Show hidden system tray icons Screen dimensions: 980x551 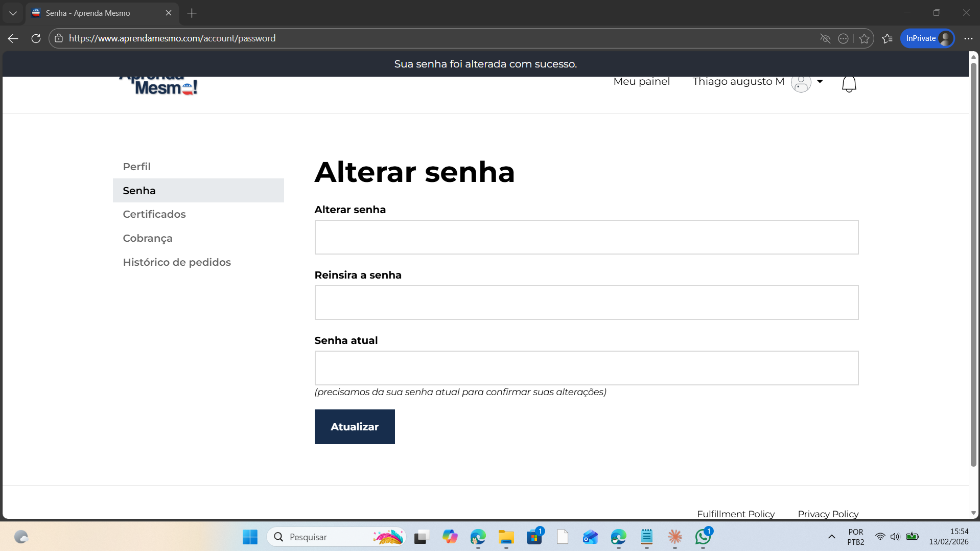point(831,537)
